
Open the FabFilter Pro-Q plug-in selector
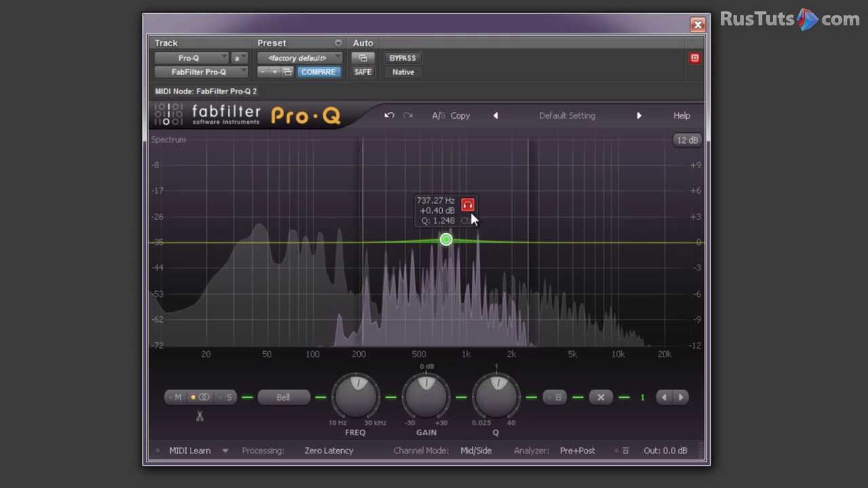[201, 72]
